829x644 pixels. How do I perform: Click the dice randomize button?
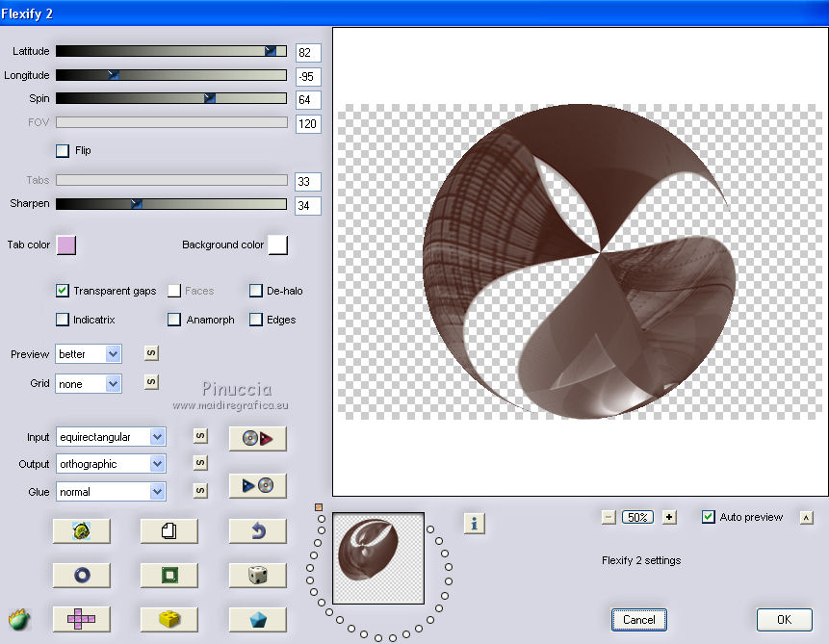257,575
